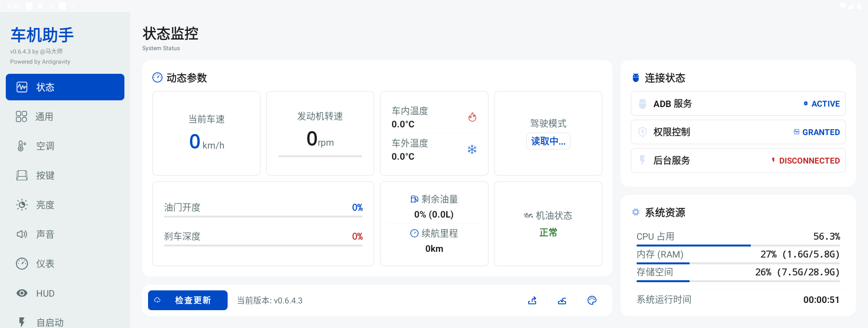This screenshot has width=868, height=328.
Task: Open the 通用 general settings tab
Action: point(65,116)
